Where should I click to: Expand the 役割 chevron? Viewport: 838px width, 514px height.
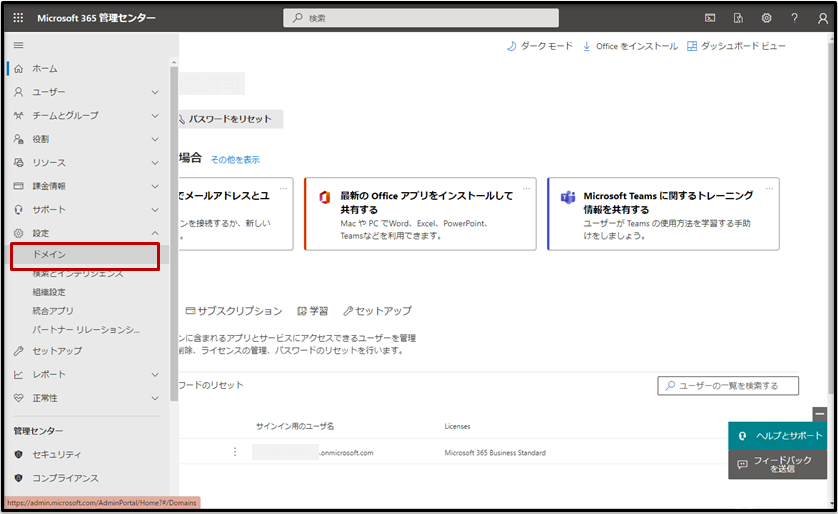pos(155,139)
